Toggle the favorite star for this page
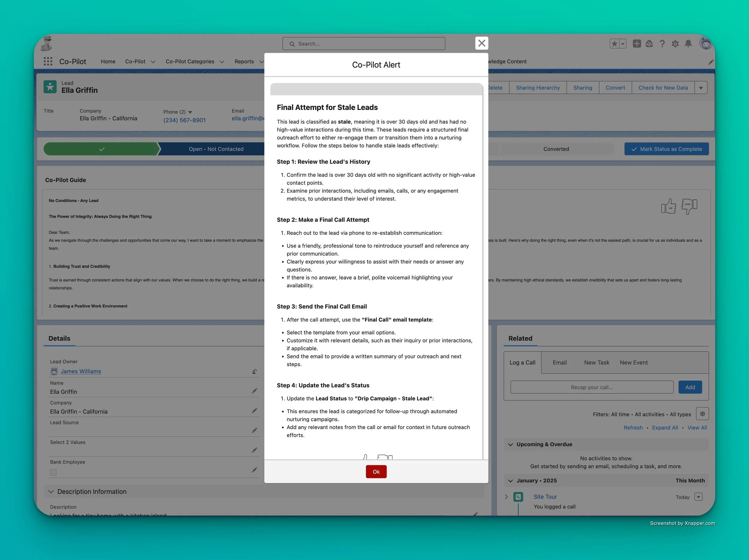This screenshot has height=560, width=749. [614, 43]
